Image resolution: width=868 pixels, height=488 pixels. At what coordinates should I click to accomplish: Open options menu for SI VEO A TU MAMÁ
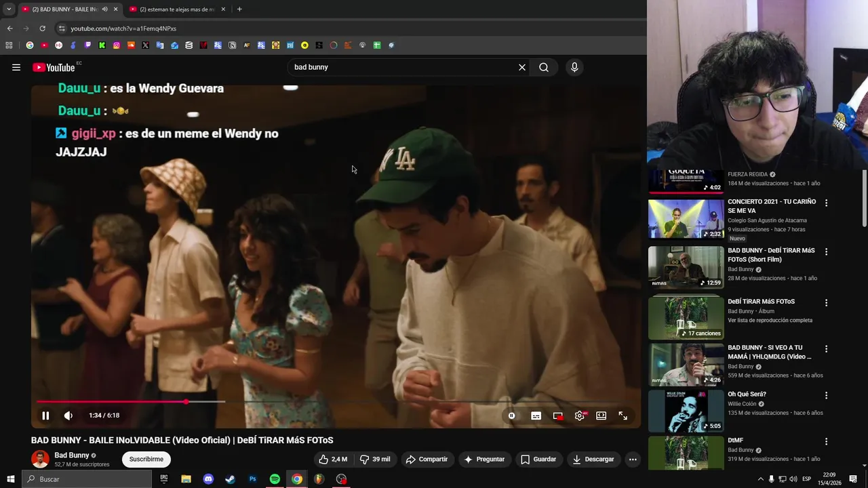[x=826, y=348]
